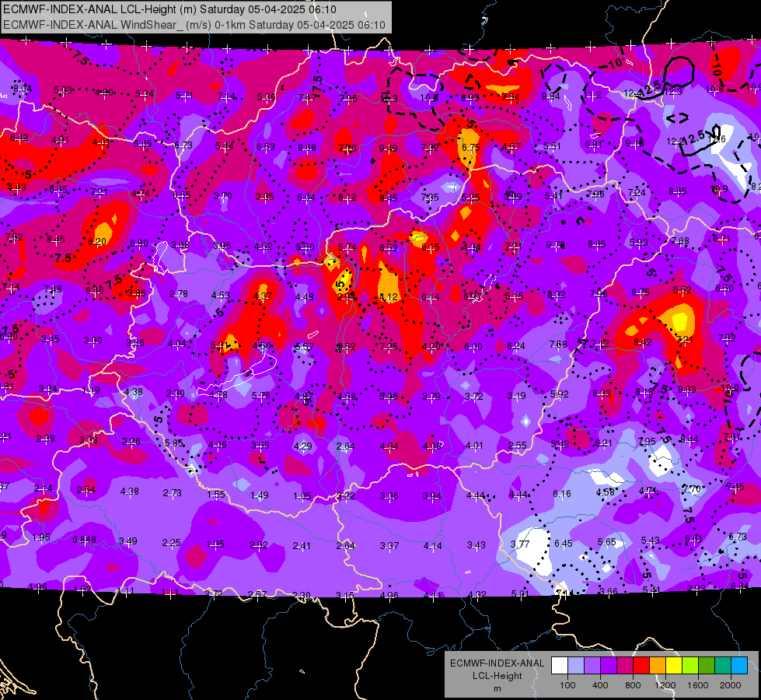Click the wind shear value 6.16

click(x=562, y=494)
